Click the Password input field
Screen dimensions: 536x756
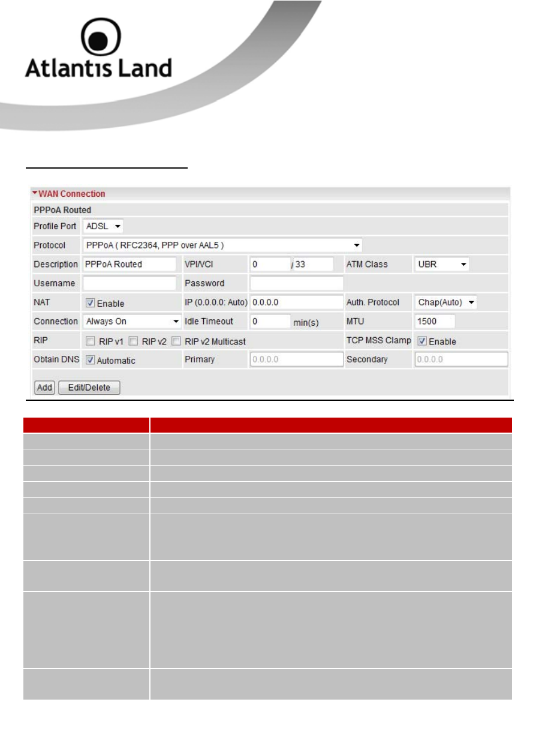tap(296, 283)
